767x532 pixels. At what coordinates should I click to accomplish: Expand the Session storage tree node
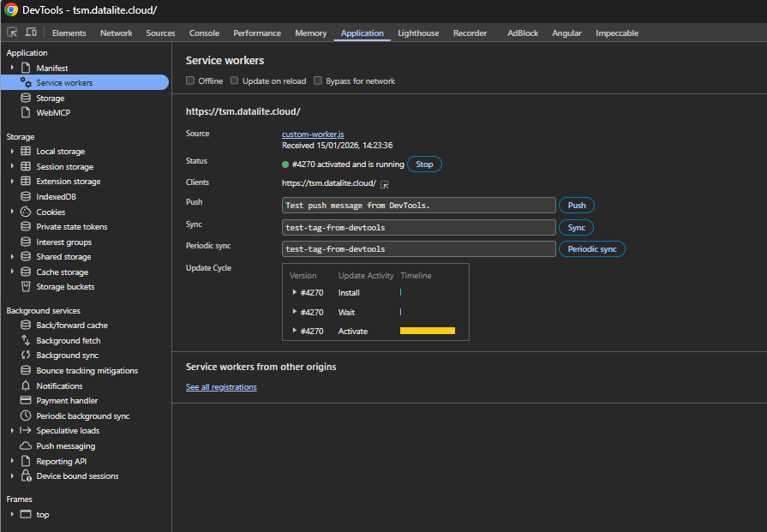pyautogui.click(x=12, y=166)
